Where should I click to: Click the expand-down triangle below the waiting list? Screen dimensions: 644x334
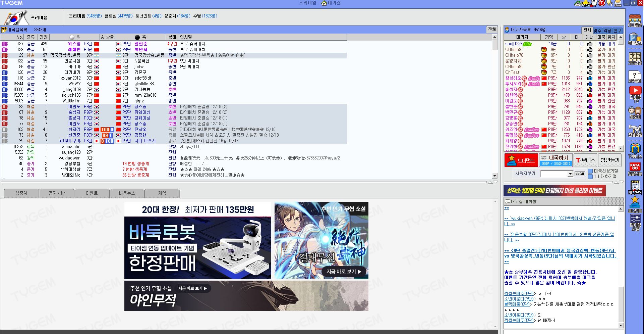(622, 182)
